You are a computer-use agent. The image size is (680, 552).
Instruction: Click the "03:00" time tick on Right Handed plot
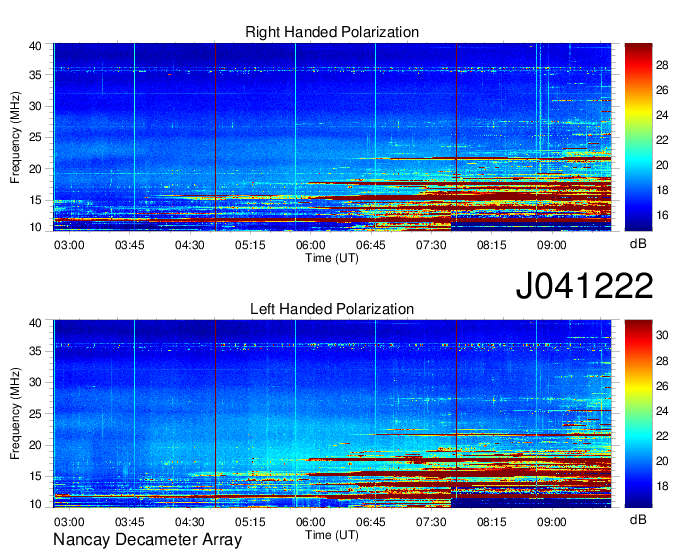click(69, 245)
